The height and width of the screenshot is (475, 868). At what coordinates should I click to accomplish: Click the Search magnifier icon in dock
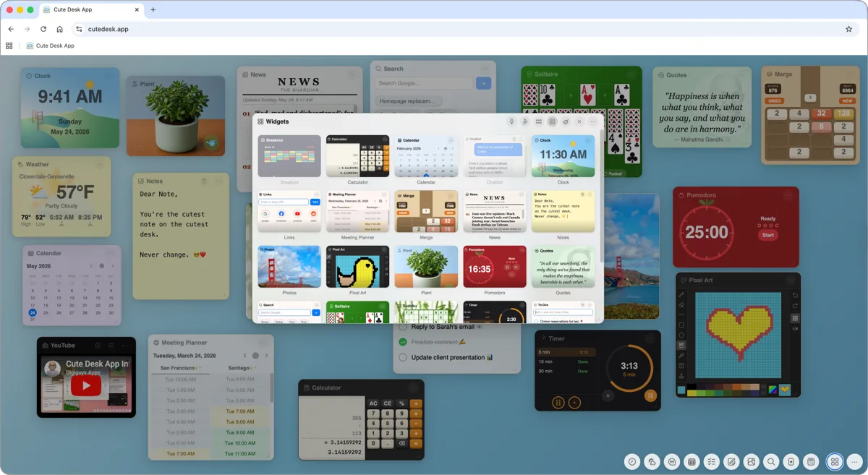pyautogui.click(x=772, y=462)
